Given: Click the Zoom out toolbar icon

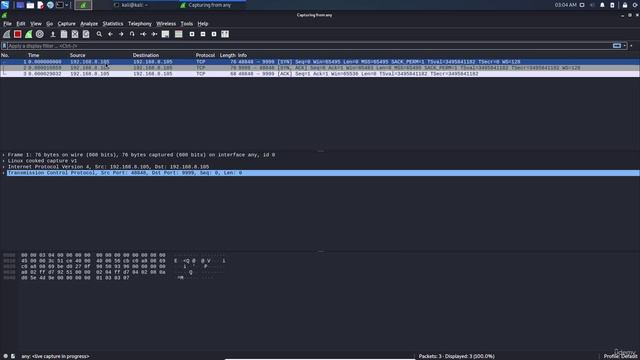Looking at the screenshot, I should (x=203, y=34).
